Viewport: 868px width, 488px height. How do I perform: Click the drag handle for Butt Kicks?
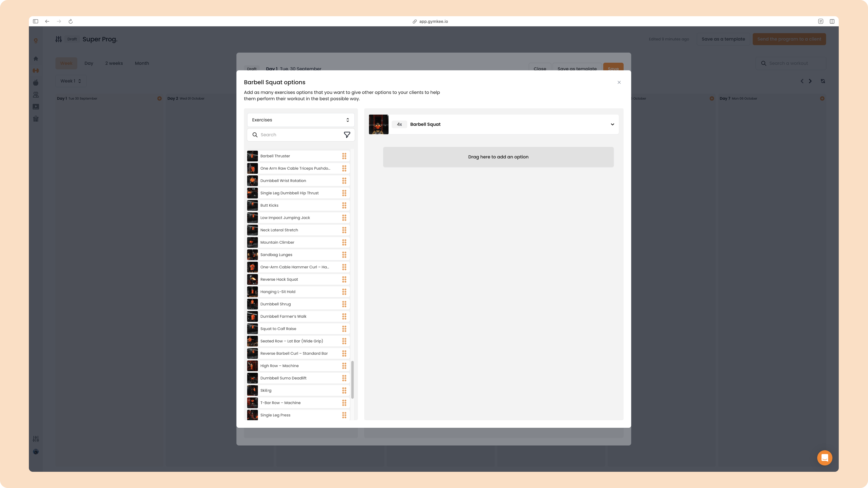tap(344, 205)
